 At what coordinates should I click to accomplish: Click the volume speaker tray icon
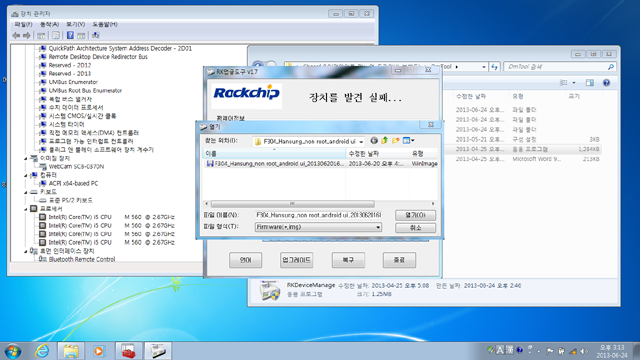584,351
